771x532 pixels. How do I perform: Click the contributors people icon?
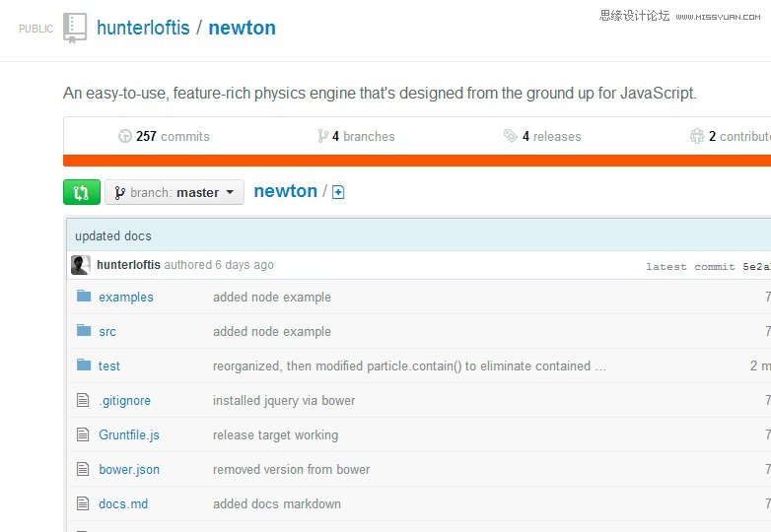(697, 136)
